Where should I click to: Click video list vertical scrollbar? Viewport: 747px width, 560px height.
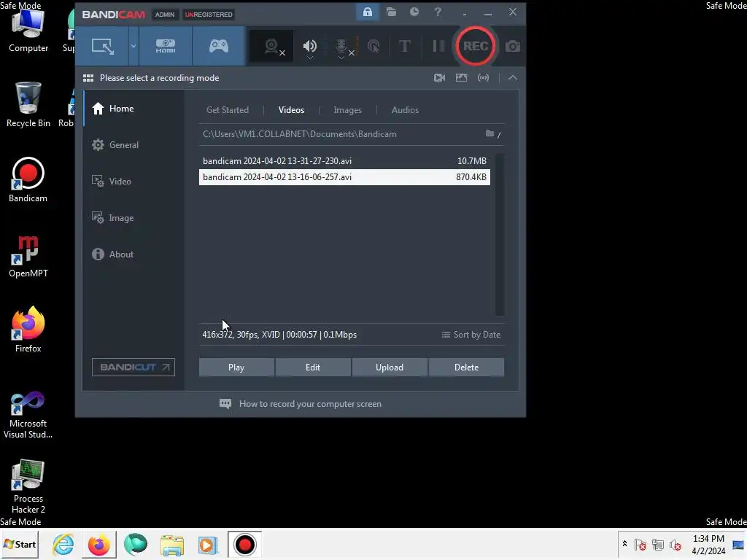pos(499,234)
